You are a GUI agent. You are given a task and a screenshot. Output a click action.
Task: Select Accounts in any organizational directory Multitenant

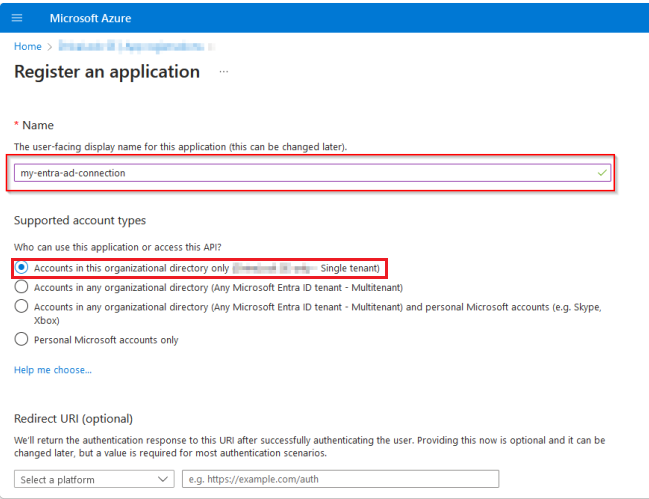(x=22, y=287)
